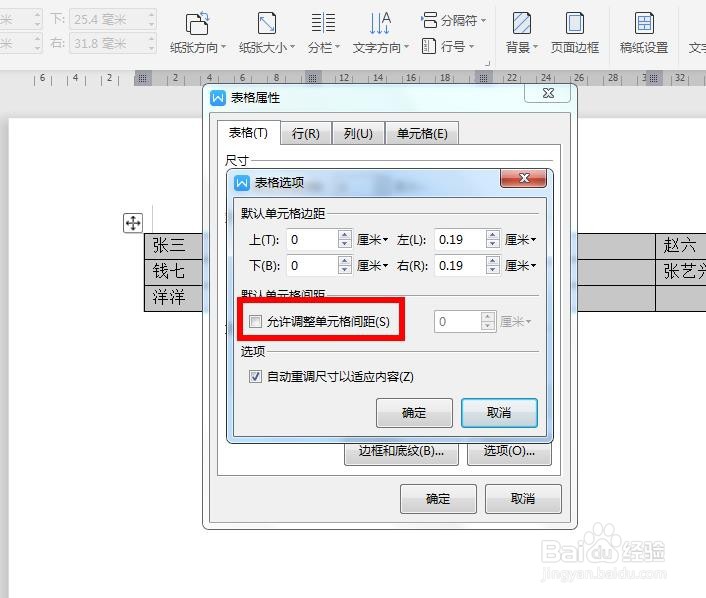This screenshot has width=706, height=598.
Task: Click the 上(T) margin input field
Action: pos(312,240)
